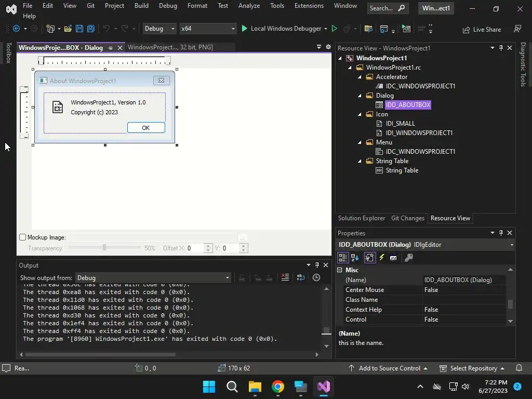
Task: Start Local Windows Debugger green play button
Action: pos(244,29)
